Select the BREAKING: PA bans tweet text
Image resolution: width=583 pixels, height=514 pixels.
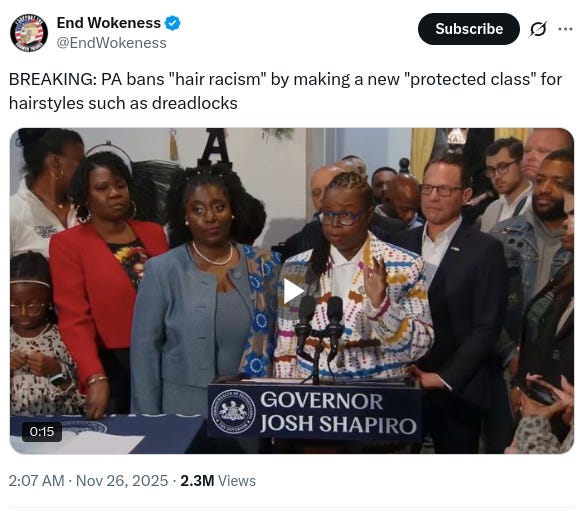coord(286,91)
